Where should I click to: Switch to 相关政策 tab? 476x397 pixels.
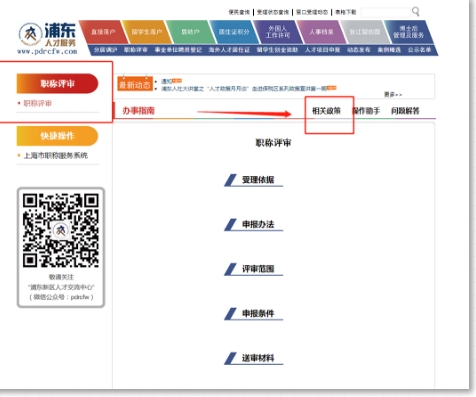(326, 111)
